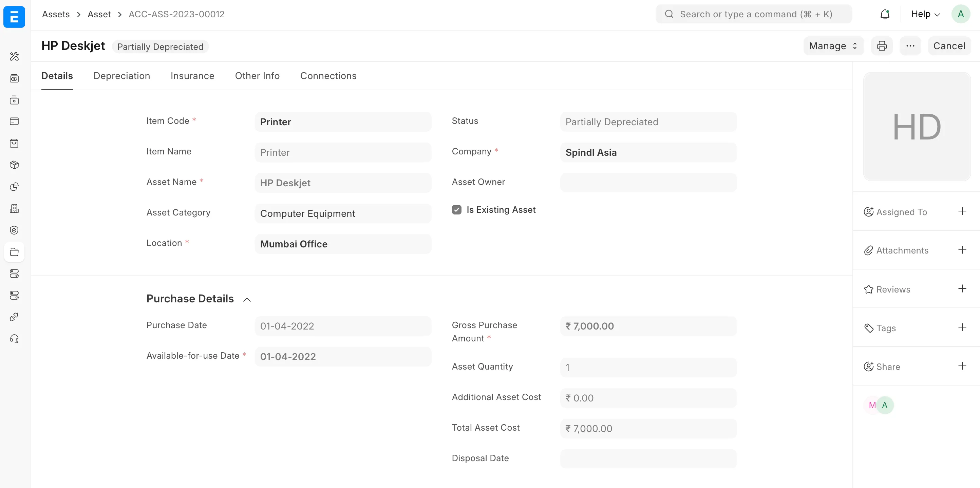Uncheck the Is Existing Asset checkbox
Screen dimensions: 980x488
tap(456, 210)
